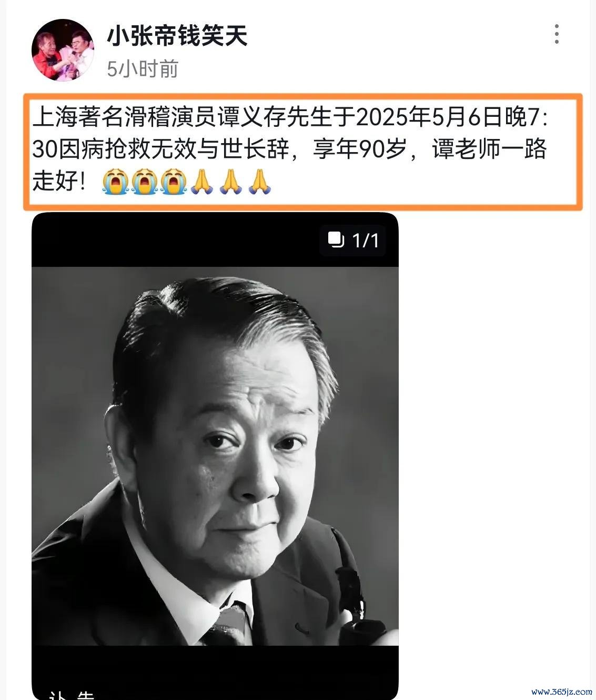Click the 1/1 image counter badge
The image size is (596, 700).
353,240
